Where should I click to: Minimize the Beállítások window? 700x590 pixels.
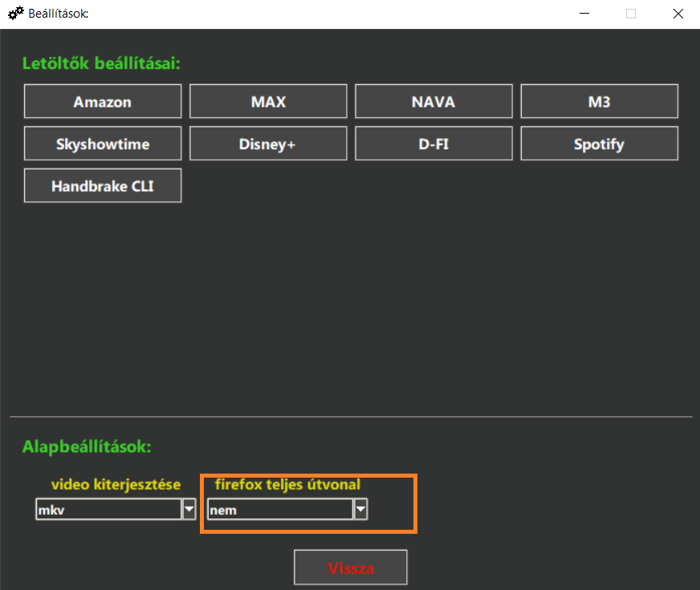pos(584,14)
